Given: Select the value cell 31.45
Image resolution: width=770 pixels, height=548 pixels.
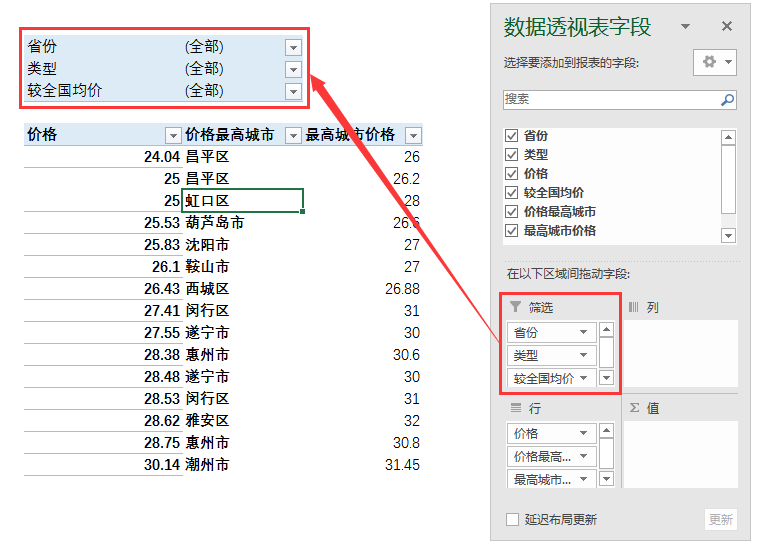Looking at the screenshot, I should click(x=363, y=465).
